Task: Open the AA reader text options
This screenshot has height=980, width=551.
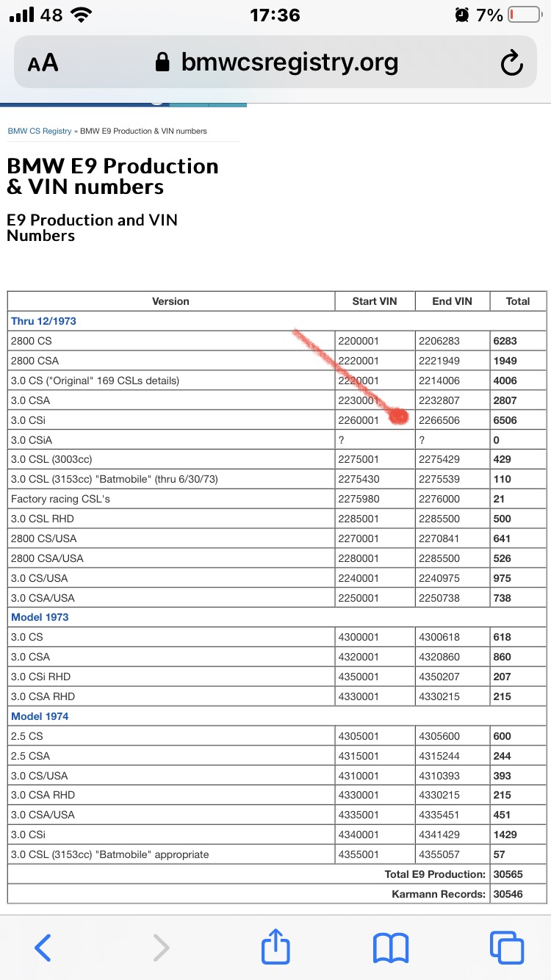Action: (43, 63)
